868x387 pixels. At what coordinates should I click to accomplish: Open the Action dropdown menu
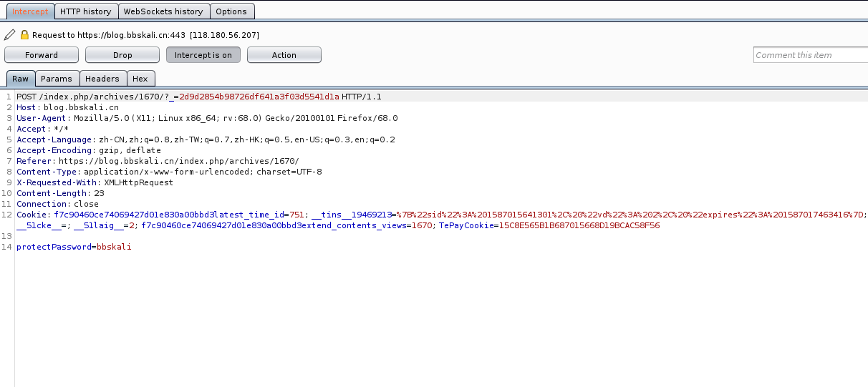click(x=284, y=55)
